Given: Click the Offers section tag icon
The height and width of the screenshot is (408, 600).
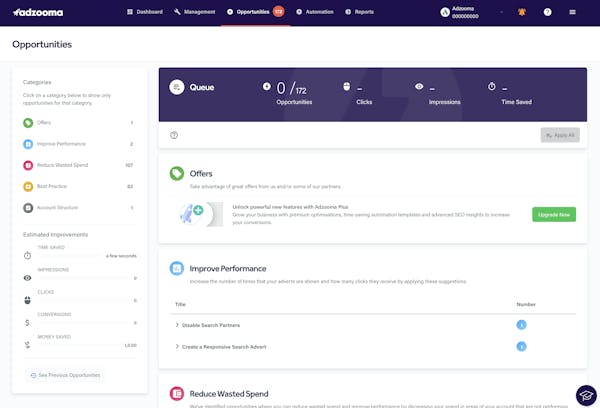Looking at the screenshot, I should (x=177, y=173).
